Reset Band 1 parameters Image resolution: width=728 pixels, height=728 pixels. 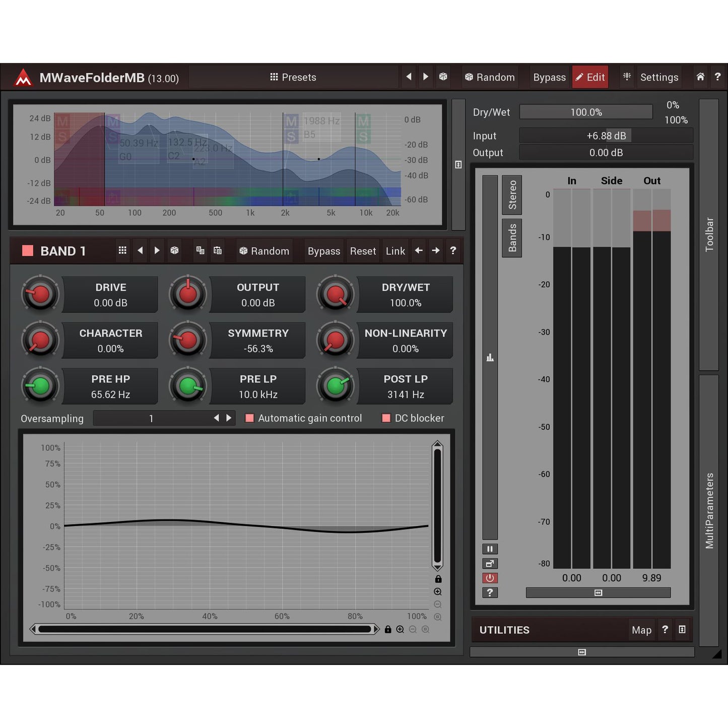pyautogui.click(x=363, y=251)
